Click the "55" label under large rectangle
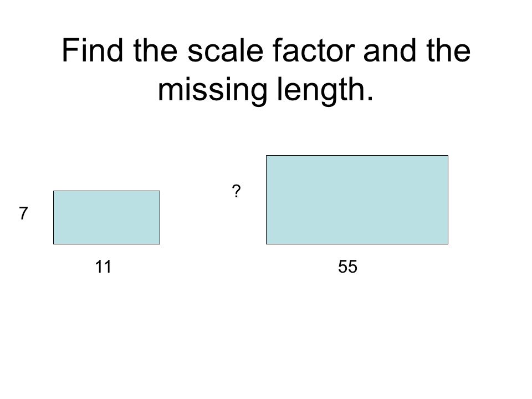This screenshot has height=399, width=532. point(347,267)
